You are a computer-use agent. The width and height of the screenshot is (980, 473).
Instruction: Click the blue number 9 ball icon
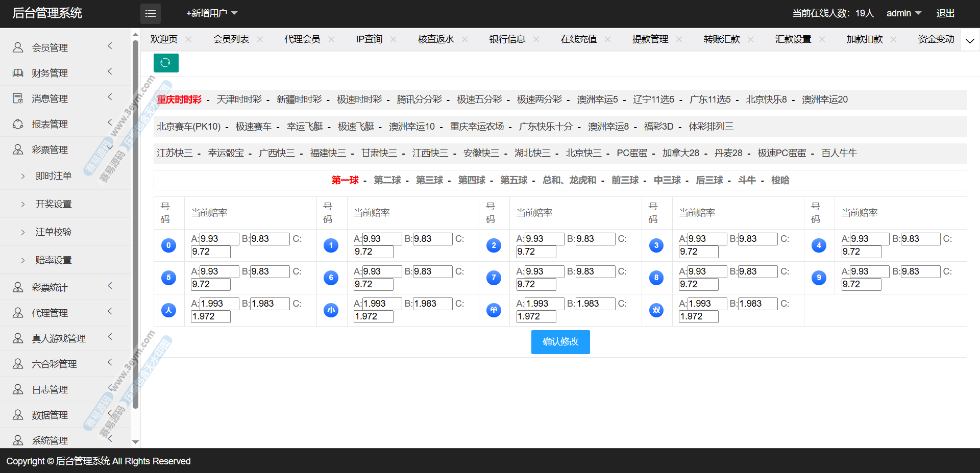[x=819, y=278]
